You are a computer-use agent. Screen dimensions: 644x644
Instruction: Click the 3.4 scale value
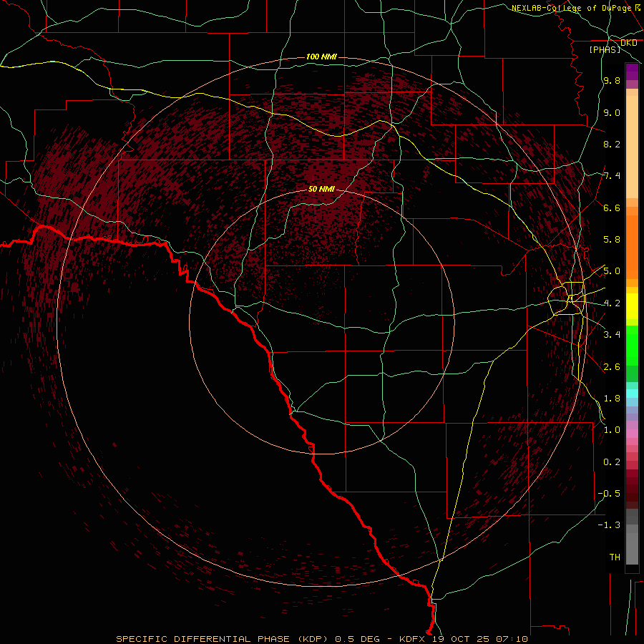point(612,335)
